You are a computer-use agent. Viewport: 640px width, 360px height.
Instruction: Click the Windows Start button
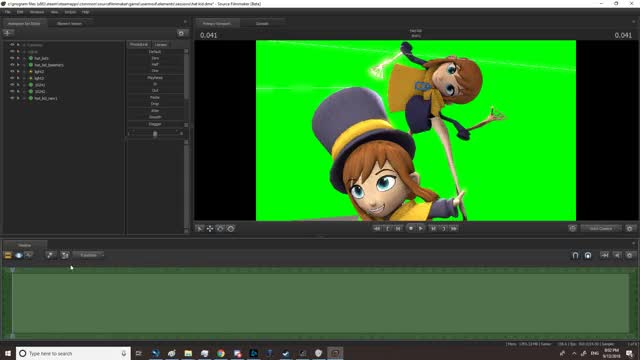tap(8, 353)
